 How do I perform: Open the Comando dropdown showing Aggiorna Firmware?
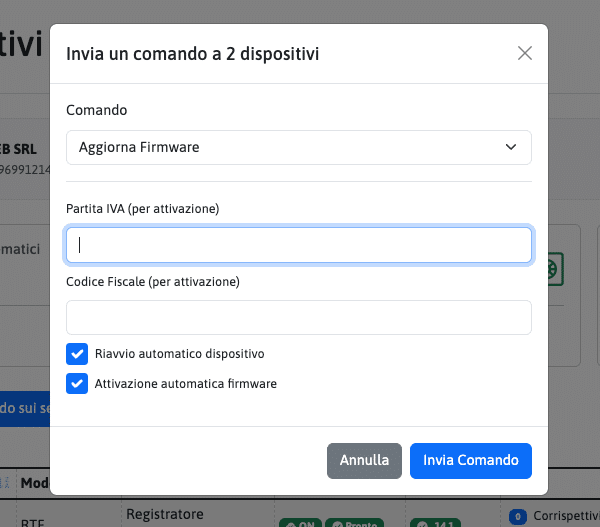pyautogui.click(x=298, y=147)
